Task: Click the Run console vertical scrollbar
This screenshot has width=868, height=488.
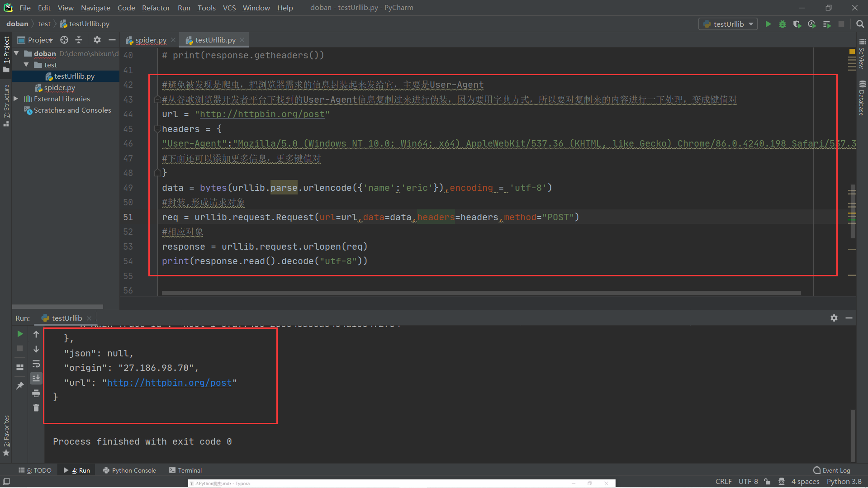Action: [853, 435]
